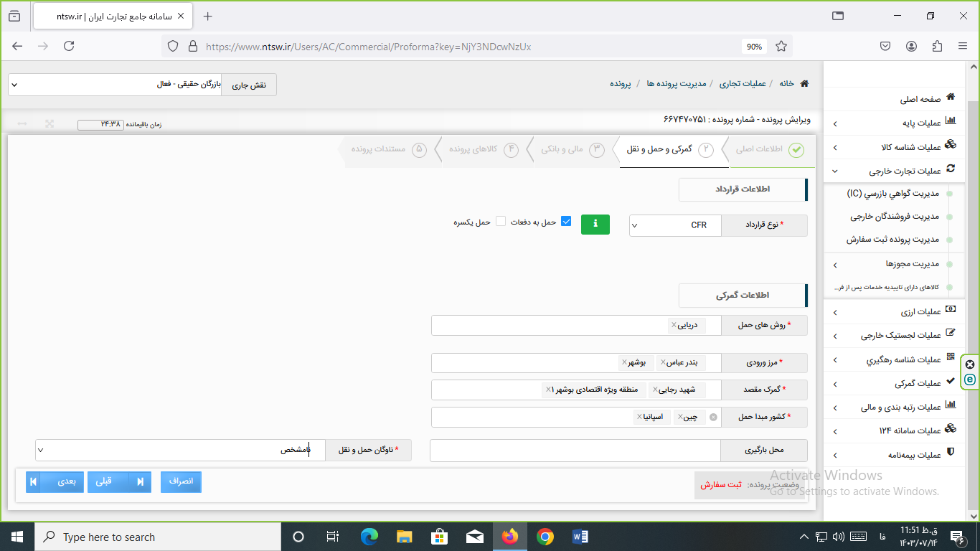The width and height of the screenshot is (980, 551).
Task: Remove بندر عباس tag from entry border
Action: pos(663,362)
